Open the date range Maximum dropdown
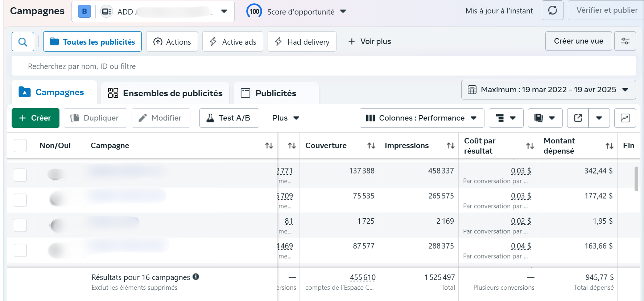This screenshot has height=301, width=644. pos(548,90)
